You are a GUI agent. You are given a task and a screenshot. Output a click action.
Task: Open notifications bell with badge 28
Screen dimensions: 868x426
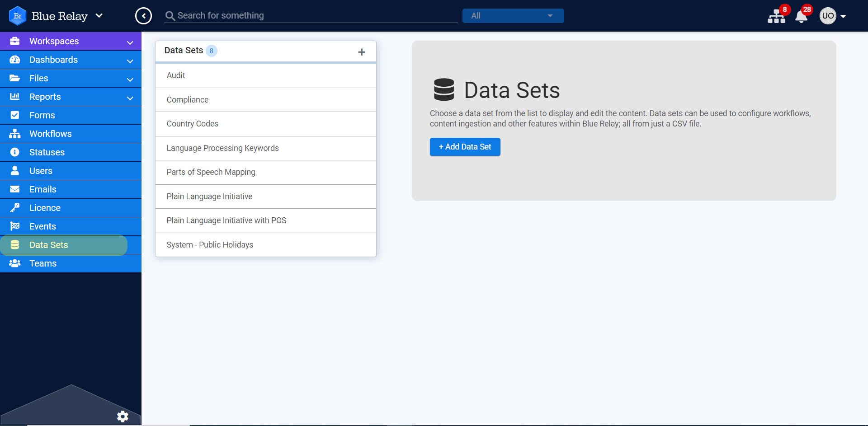tap(802, 16)
